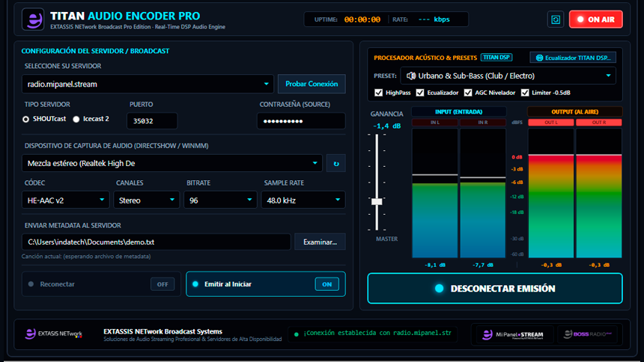Image resolution: width=644 pixels, height=362 pixels.
Task: Click Probar Conexión button
Action: click(x=312, y=84)
